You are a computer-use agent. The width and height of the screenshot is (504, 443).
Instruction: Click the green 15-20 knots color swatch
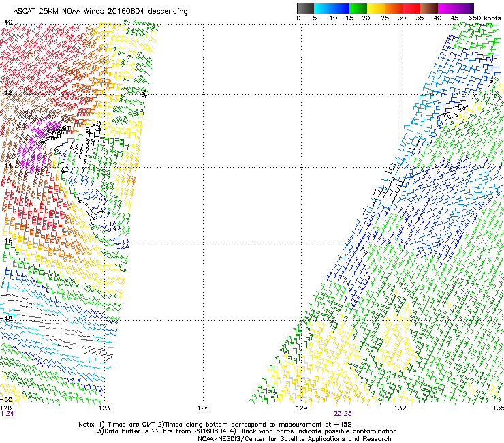click(358, 8)
